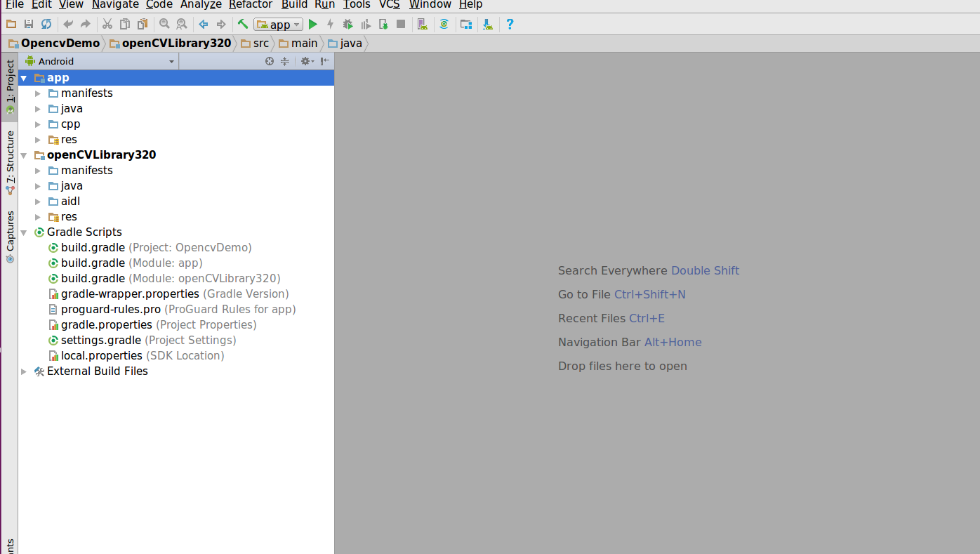The height and width of the screenshot is (554, 980).
Task: Open the Project panel gear settings menu
Action: (307, 61)
